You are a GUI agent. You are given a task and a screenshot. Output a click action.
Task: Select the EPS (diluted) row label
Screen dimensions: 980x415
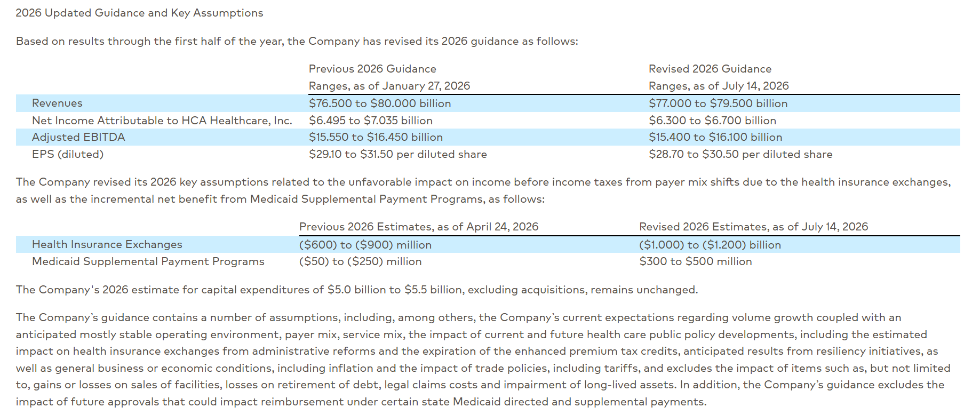(68, 154)
